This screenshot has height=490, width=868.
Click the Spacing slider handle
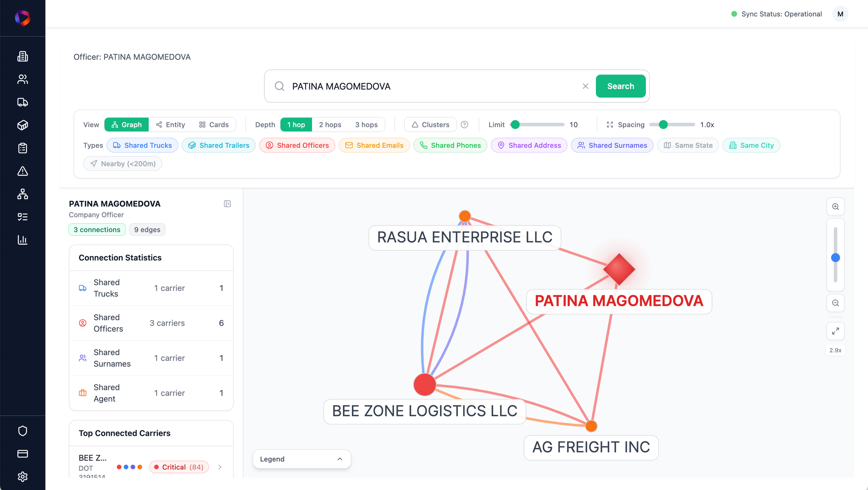point(663,124)
